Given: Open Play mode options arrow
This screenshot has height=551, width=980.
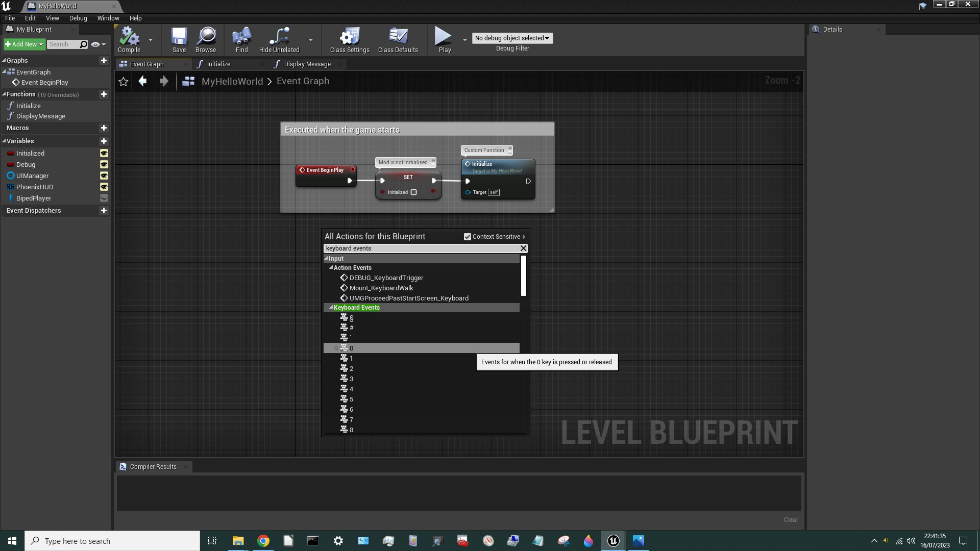Looking at the screenshot, I should pos(465,40).
